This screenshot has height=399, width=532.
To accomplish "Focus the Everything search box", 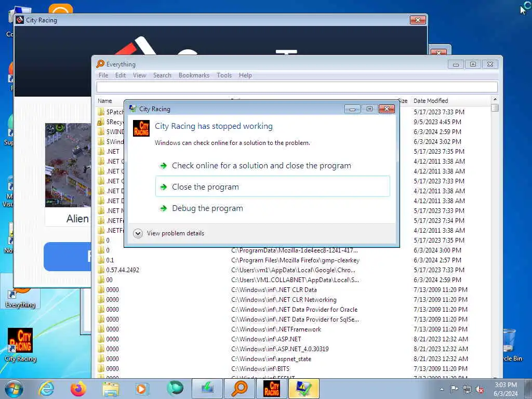I will coord(297,87).
